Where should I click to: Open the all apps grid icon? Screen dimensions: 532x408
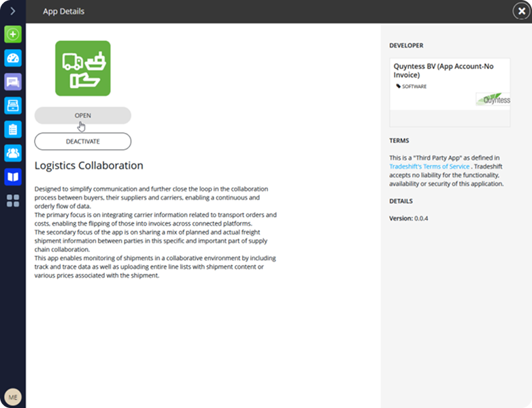tap(13, 201)
